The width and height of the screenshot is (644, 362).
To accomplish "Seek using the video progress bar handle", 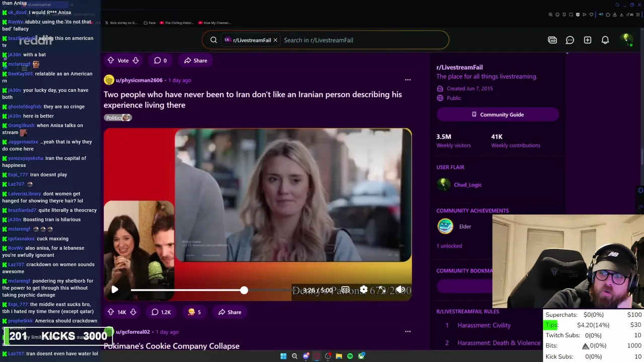I will pyautogui.click(x=244, y=290).
